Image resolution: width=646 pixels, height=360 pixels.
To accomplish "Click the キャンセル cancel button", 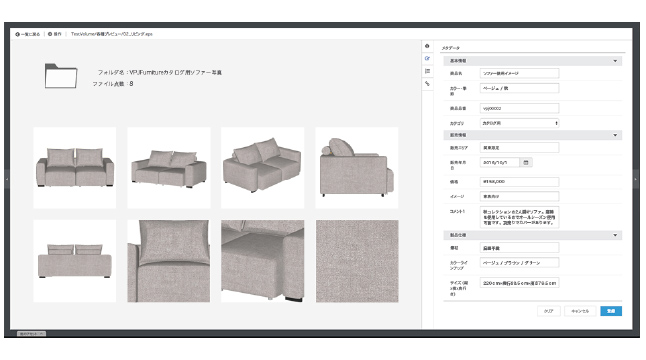I will (x=580, y=311).
